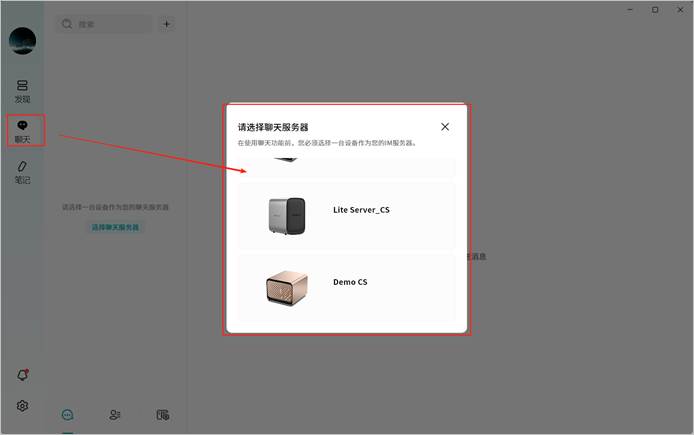Switch to the contacts bottom tab

(x=115, y=415)
